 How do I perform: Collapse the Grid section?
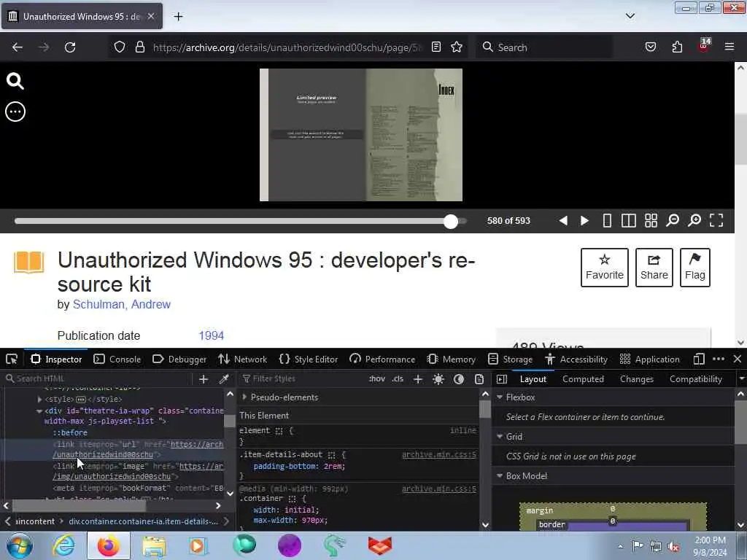coord(500,437)
